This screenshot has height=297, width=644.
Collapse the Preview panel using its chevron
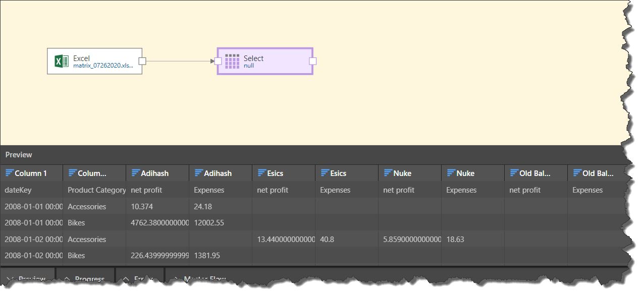(10, 278)
